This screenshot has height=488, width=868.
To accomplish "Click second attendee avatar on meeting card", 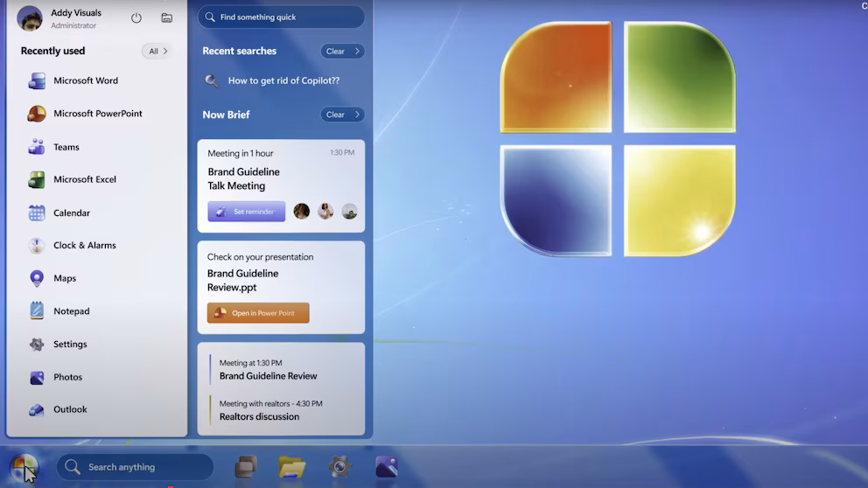I will pos(325,211).
